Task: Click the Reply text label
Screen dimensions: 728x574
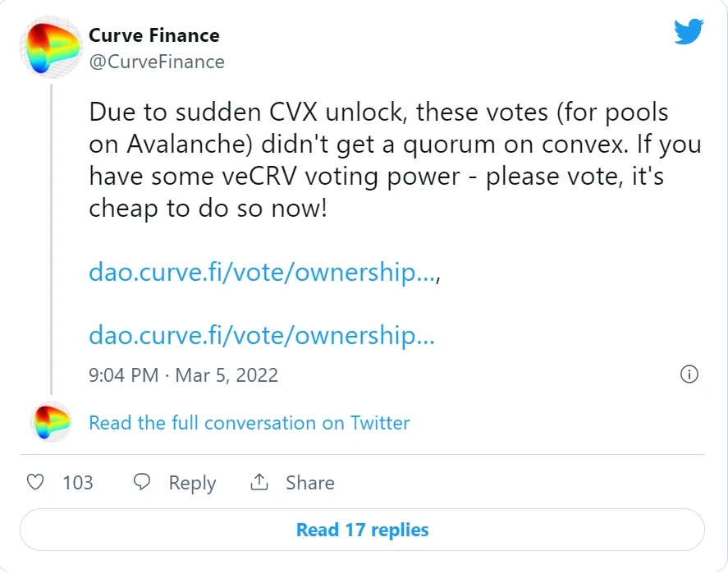Action: point(192,484)
